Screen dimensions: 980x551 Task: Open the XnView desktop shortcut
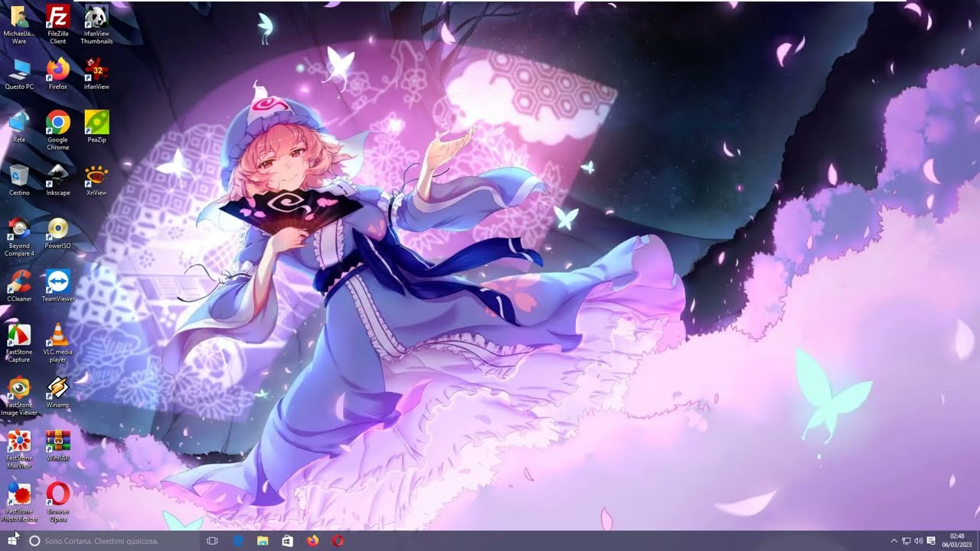point(96,180)
